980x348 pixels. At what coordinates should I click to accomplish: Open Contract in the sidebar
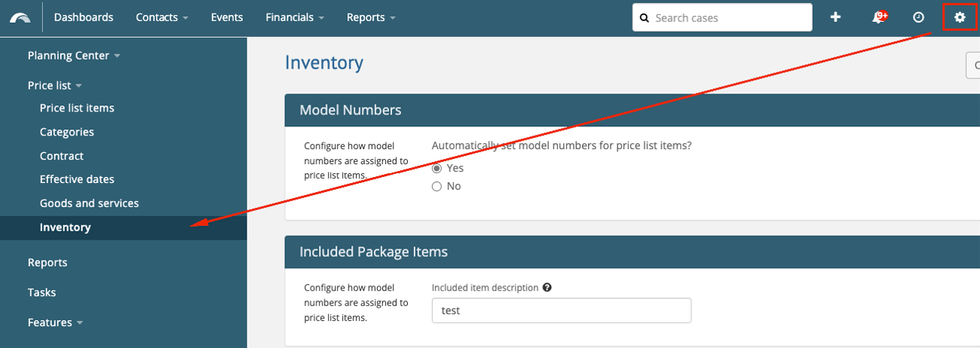pos(62,156)
